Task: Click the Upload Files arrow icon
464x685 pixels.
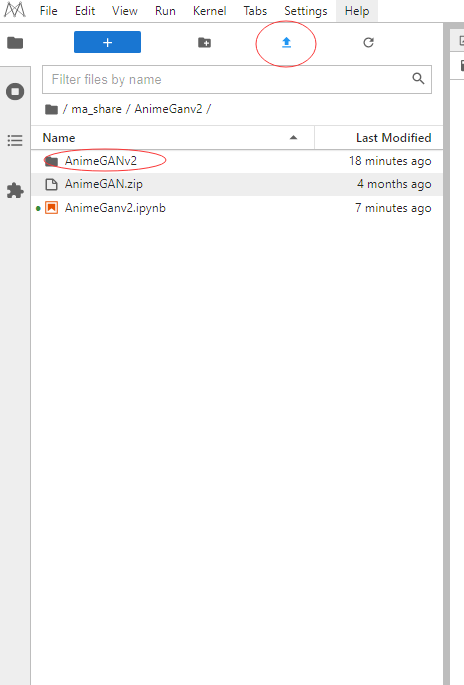Action: (x=286, y=42)
